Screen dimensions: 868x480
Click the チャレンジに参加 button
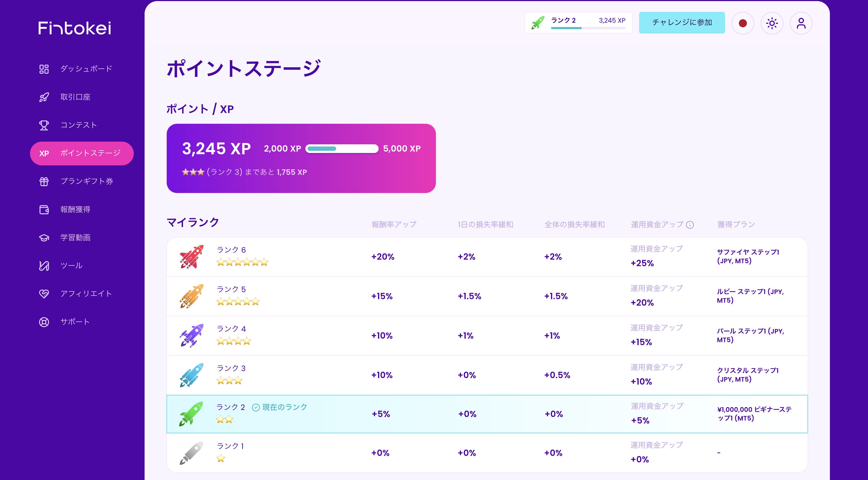click(x=682, y=23)
